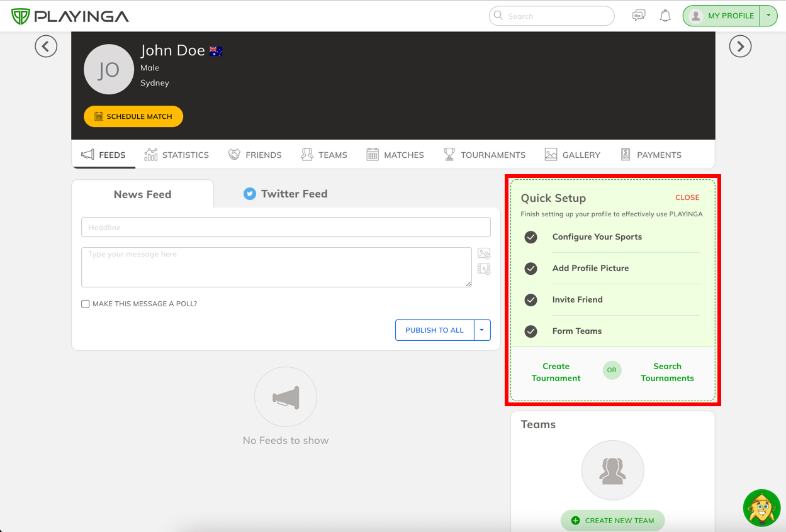This screenshot has width=786, height=532.
Task: Go to next profile arrow
Action: coord(740,46)
